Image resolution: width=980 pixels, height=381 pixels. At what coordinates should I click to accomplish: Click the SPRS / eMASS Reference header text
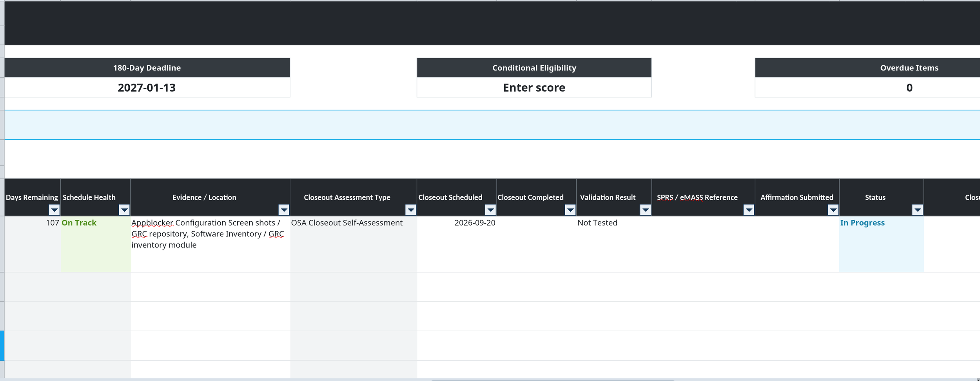697,197
